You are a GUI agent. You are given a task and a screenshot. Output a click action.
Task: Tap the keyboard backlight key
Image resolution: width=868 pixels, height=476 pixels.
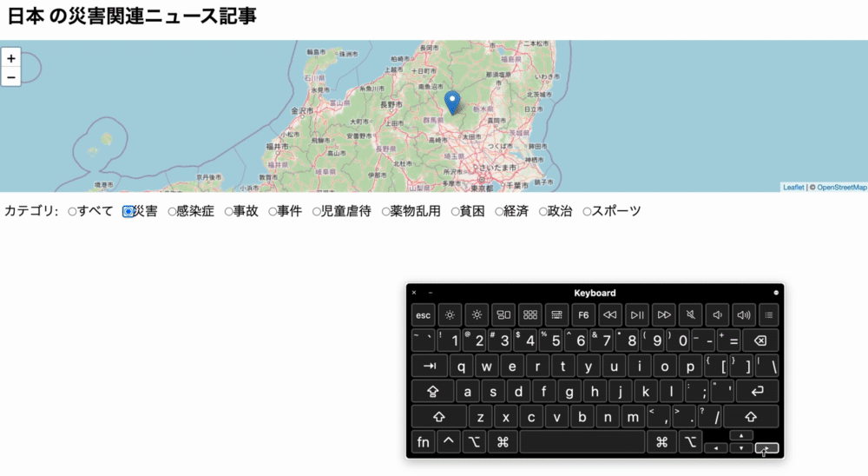pos(557,314)
